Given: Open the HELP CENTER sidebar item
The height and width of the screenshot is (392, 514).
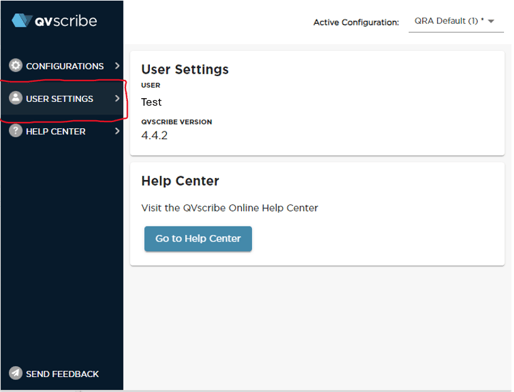Looking at the screenshot, I should point(62,131).
